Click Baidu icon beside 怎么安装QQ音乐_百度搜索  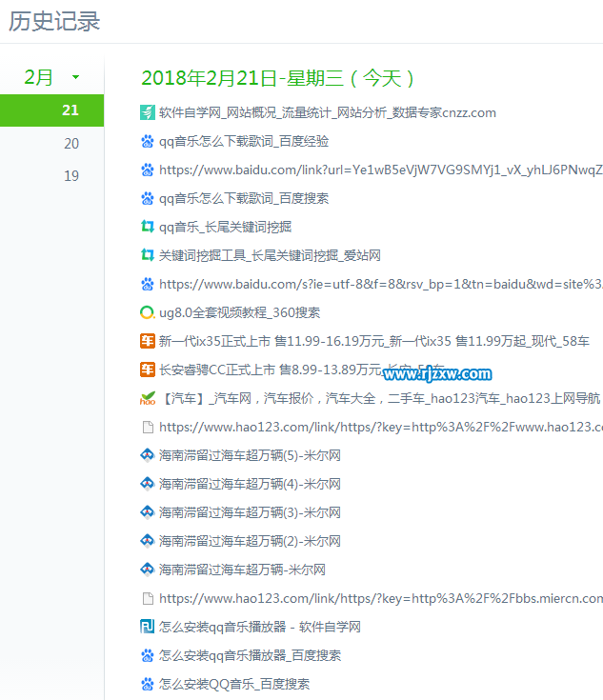tap(148, 684)
